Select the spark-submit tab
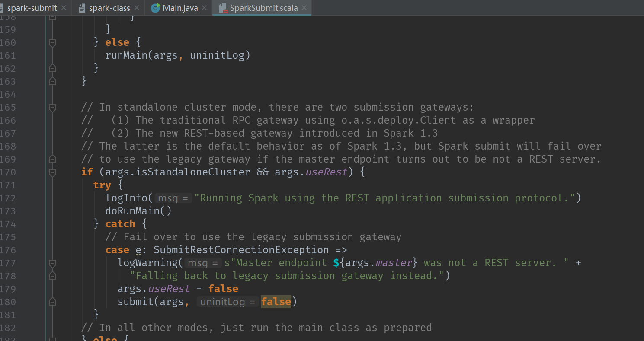This screenshot has width=644, height=341. click(32, 8)
